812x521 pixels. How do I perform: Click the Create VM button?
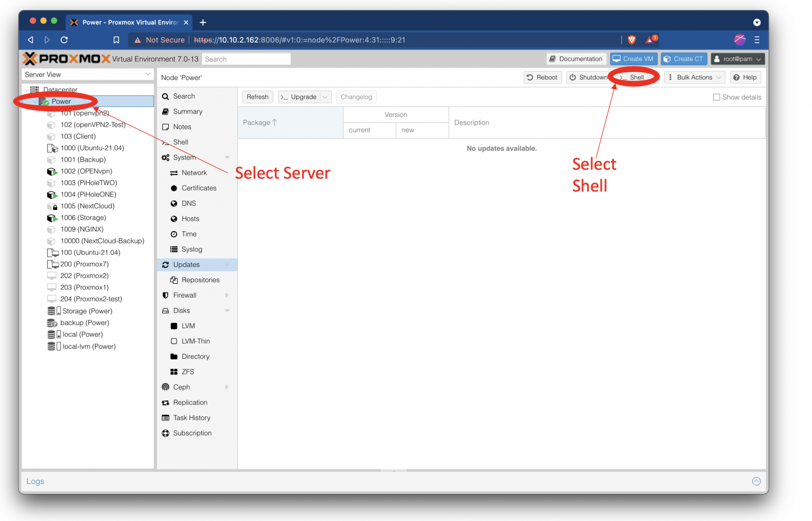coord(633,59)
